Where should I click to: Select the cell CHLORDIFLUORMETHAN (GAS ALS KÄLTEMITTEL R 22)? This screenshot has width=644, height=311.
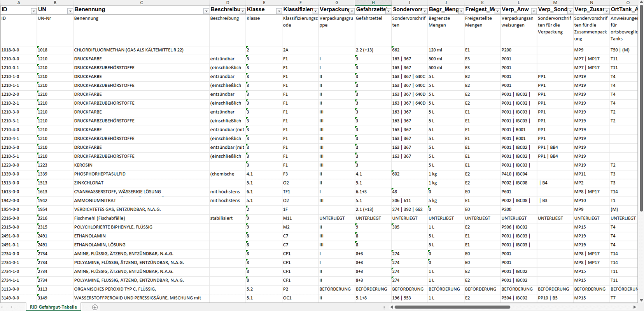[x=141, y=50]
